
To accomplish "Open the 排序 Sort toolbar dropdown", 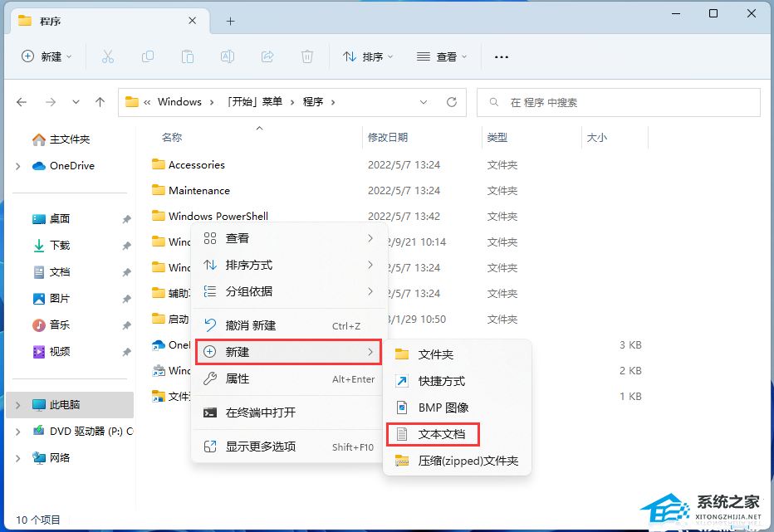I will [x=368, y=56].
